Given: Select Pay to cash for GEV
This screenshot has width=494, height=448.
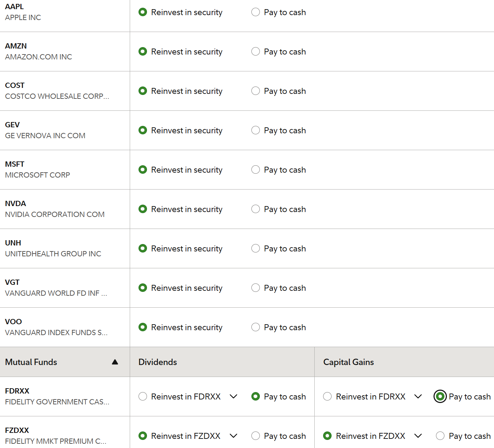Looking at the screenshot, I should (x=256, y=130).
